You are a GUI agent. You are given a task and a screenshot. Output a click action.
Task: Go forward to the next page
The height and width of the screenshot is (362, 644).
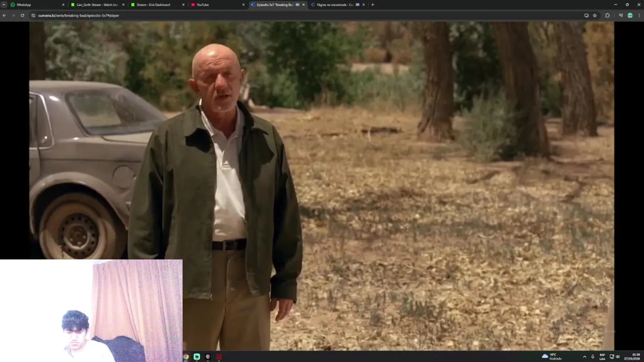[x=13, y=16]
